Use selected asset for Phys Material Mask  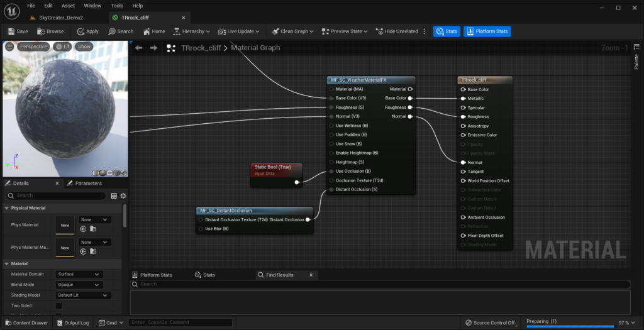(x=83, y=251)
